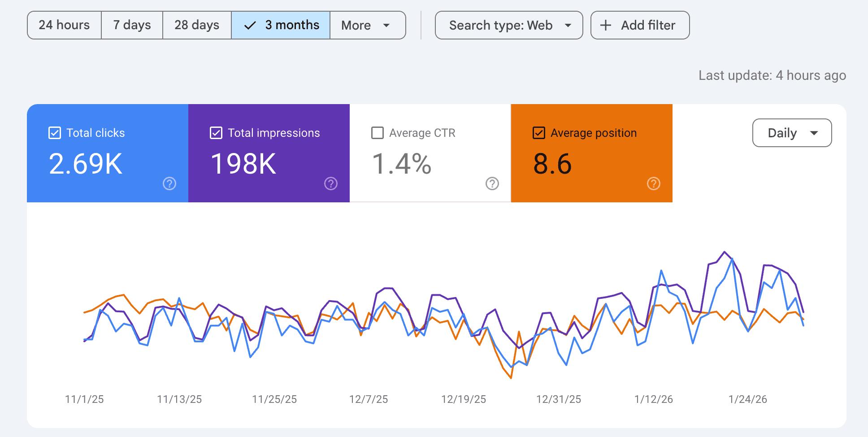Uncheck the Total impressions checkbox

point(216,133)
